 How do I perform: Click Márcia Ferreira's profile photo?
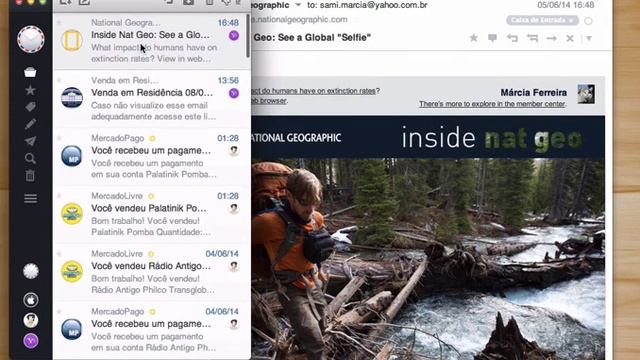pyautogui.click(x=586, y=94)
